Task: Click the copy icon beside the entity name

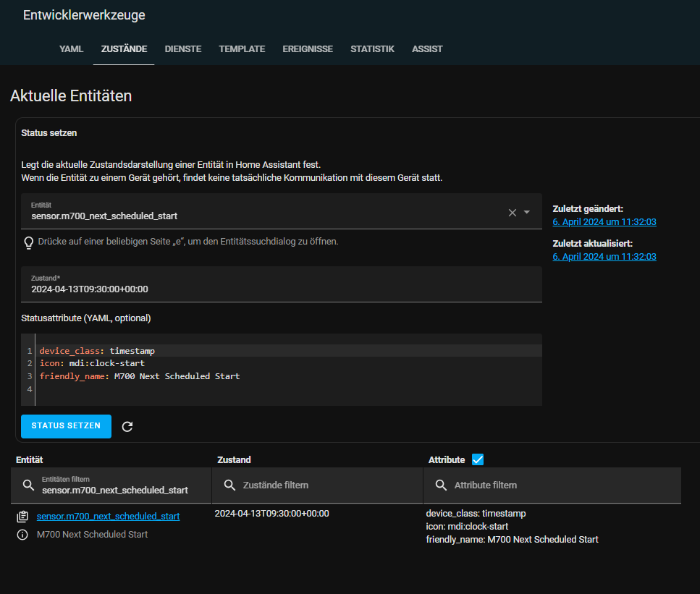Action: pyautogui.click(x=22, y=516)
